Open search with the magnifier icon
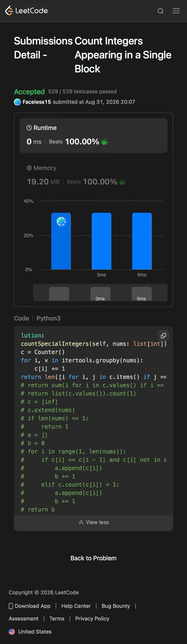 coord(160,11)
